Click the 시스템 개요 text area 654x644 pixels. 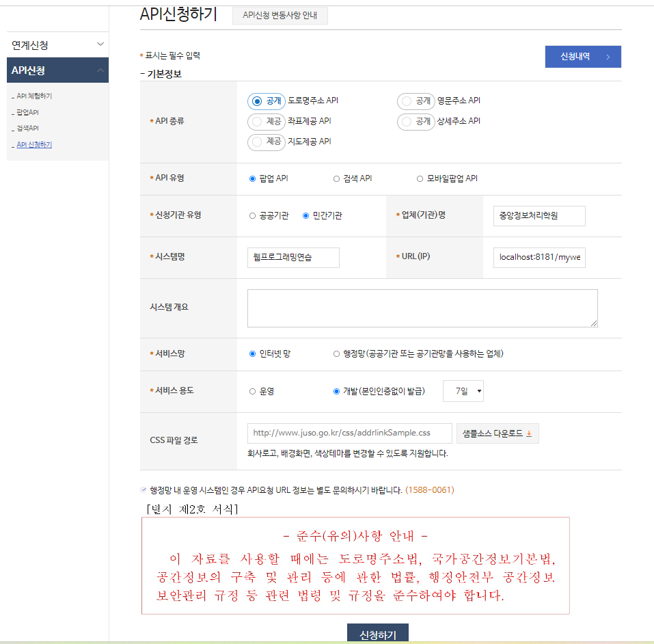coord(422,308)
